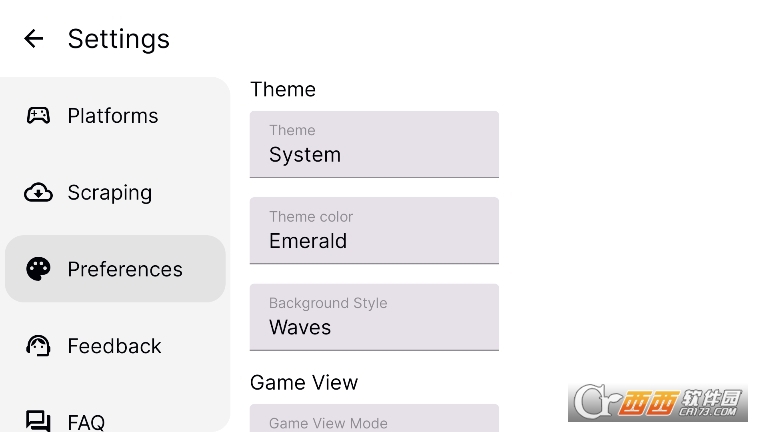Click the Game View section heading
Image resolution: width=768 pixels, height=432 pixels.
304,383
